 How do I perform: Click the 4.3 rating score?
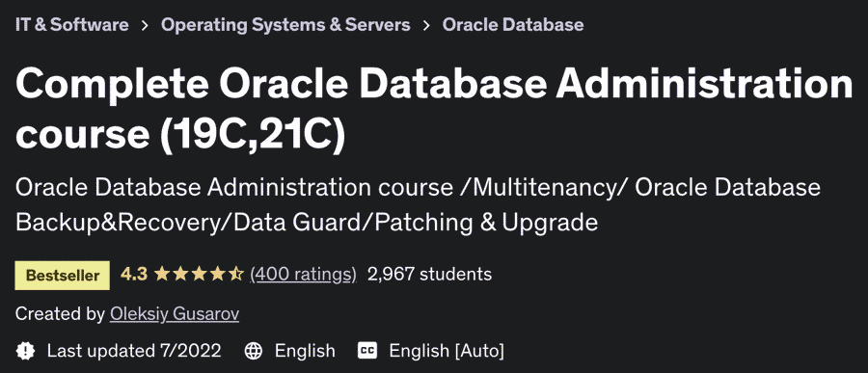pos(134,274)
